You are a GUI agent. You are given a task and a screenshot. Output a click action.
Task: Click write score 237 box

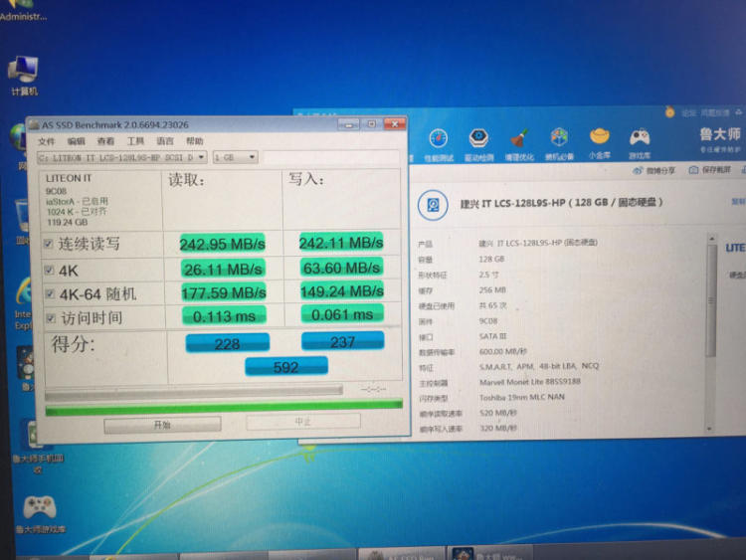[x=342, y=341]
